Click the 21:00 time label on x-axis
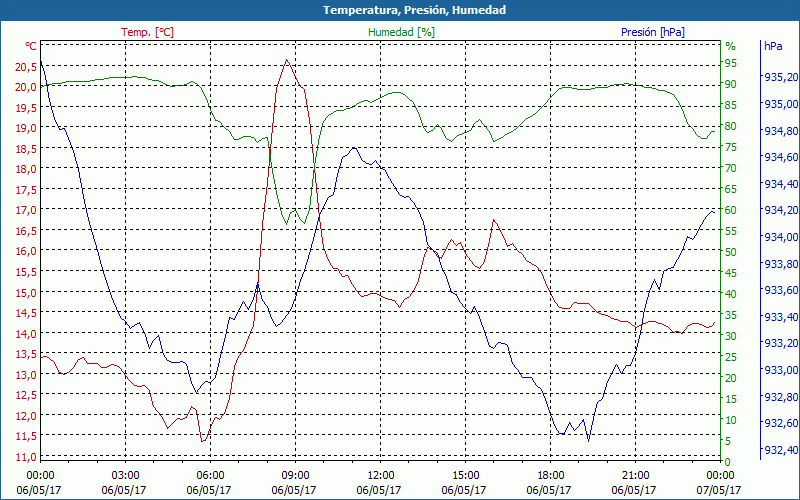Viewport: 800px width, 500px height. point(635,477)
